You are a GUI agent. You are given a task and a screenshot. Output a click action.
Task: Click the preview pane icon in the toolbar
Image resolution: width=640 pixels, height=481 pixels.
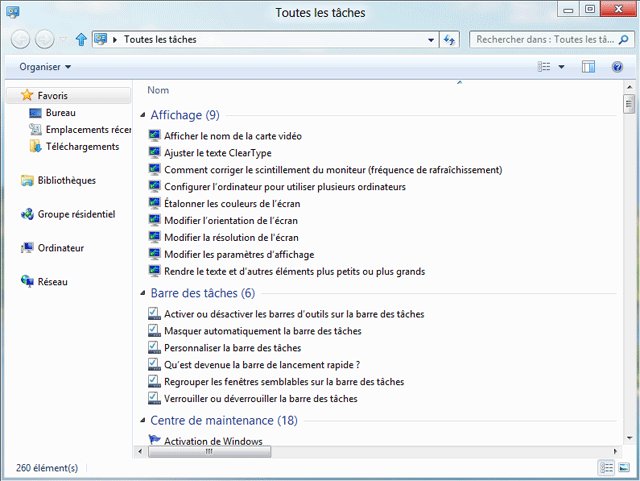588,67
